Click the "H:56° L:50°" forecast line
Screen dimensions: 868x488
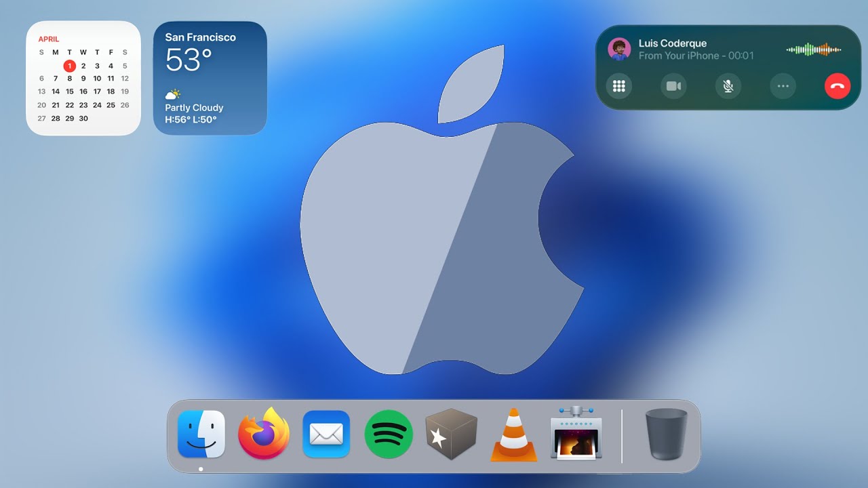[191, 120]
